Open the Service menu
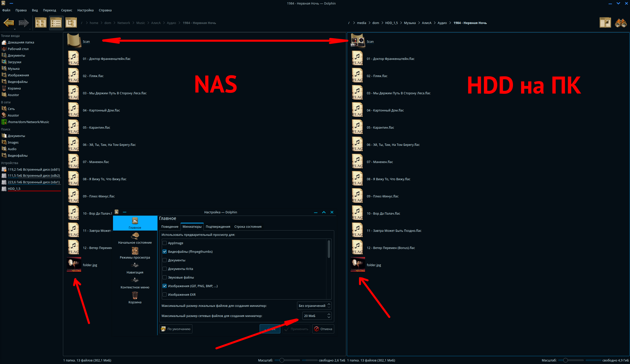 pos(66,10)
